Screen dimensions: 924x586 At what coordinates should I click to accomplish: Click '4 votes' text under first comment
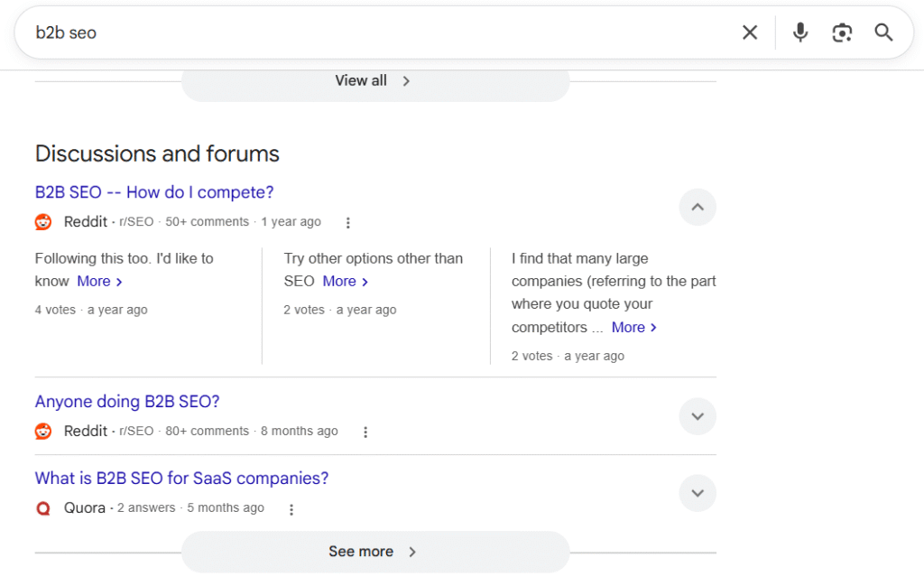click(x=55, y=310)
